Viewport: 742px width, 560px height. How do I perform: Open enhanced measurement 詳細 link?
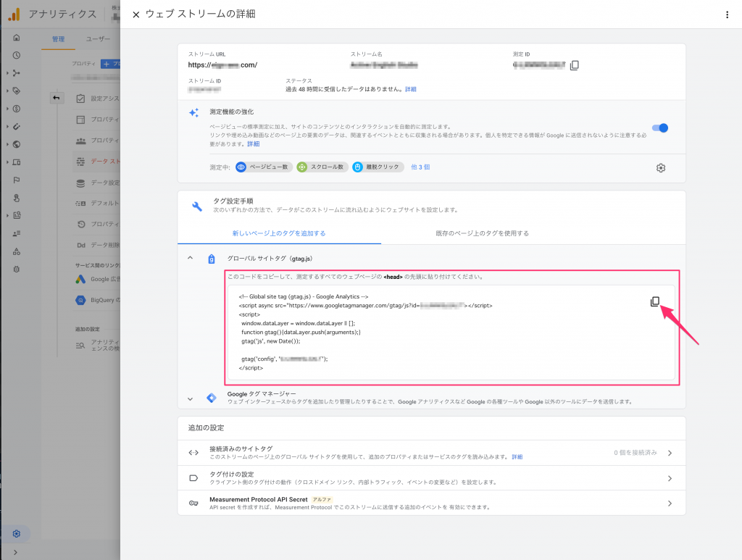[x=253, y=143]
